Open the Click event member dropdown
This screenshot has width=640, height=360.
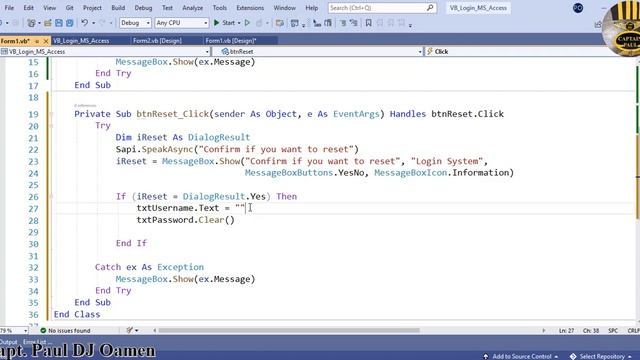tap(531, 52)
